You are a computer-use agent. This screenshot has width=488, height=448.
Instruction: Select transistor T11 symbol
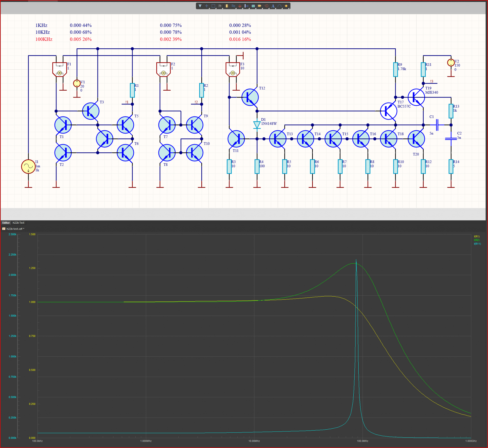coord(236,139)
